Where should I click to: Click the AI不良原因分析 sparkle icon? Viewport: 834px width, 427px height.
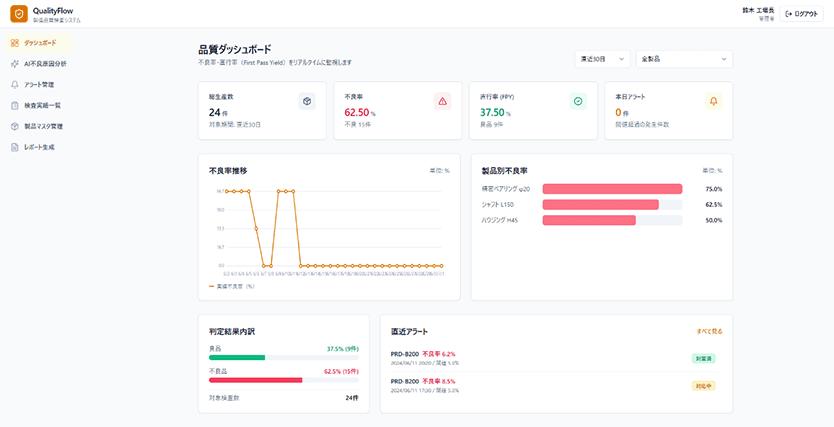(14, 64)
